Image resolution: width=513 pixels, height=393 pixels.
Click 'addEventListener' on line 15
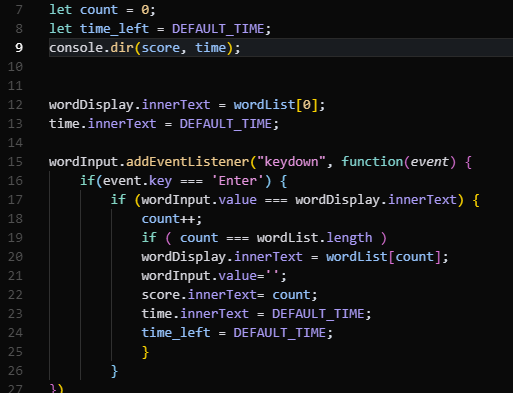pos(187,162)
